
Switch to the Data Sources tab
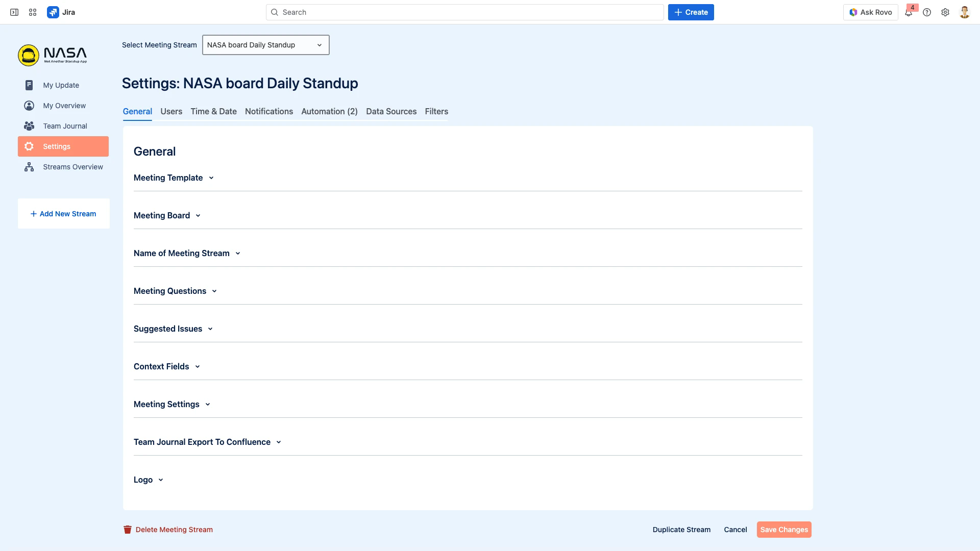pos(391,111)
